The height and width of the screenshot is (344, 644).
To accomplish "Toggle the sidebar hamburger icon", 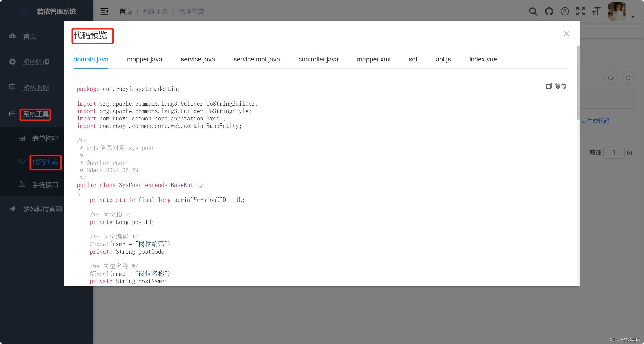I will point(104,11).
